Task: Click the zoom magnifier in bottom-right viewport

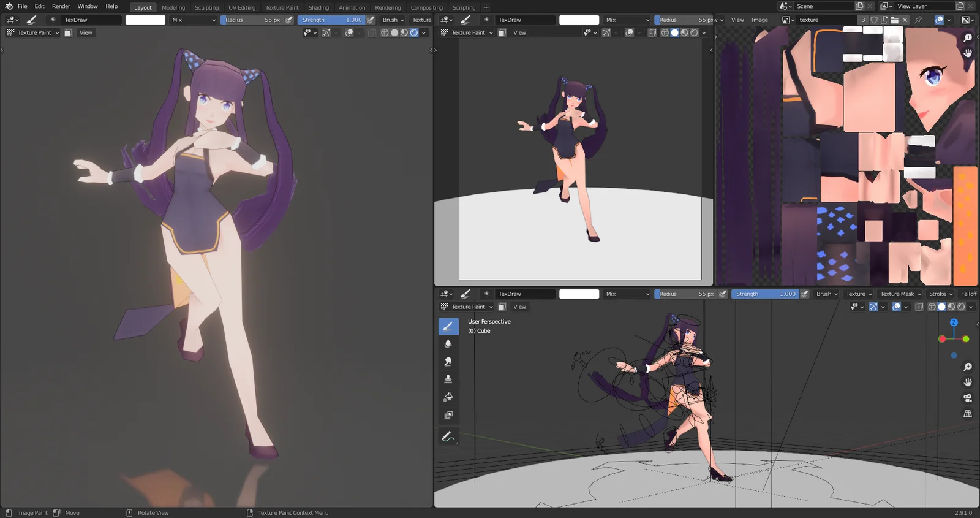Action: [968, 367]
